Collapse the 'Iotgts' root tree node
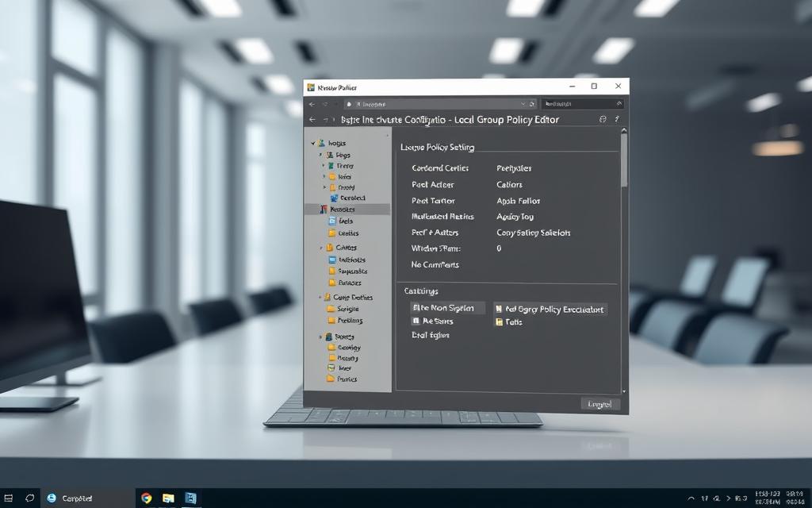The height and width of the screenshot is (508, 812). coord(312,143)
